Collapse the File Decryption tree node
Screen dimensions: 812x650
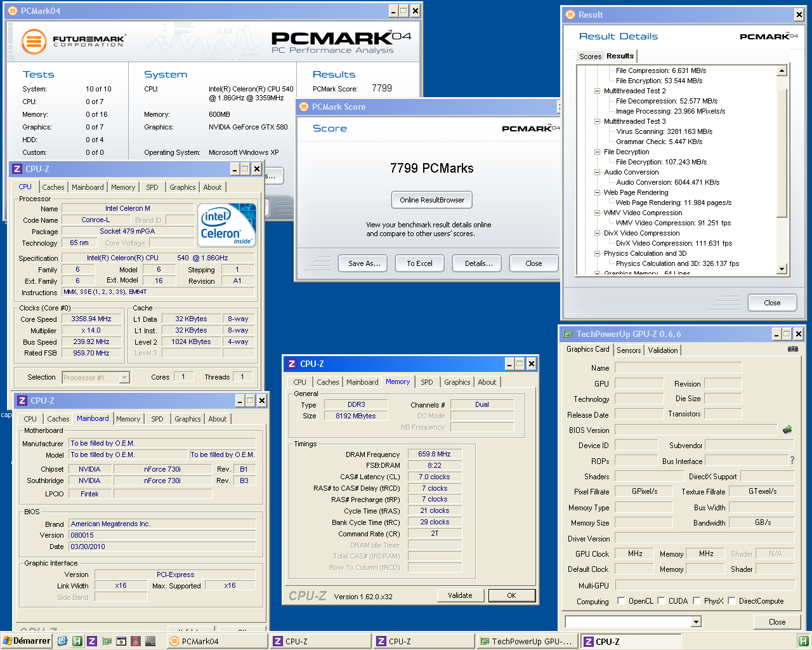597,152
